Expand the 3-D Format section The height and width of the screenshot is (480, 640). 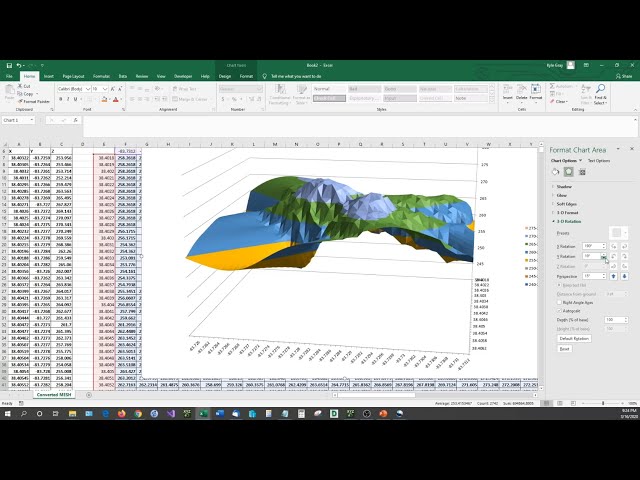click(567, 213)
